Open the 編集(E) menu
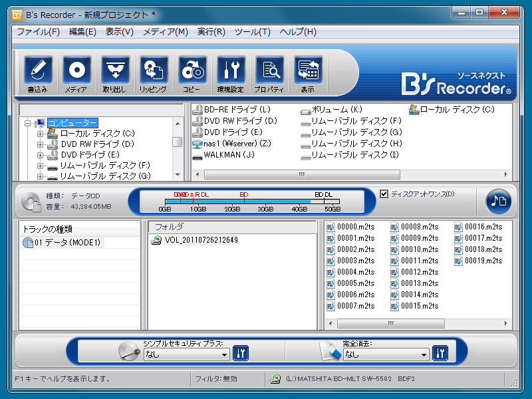 pyautogui.click(x=82, y=32)
